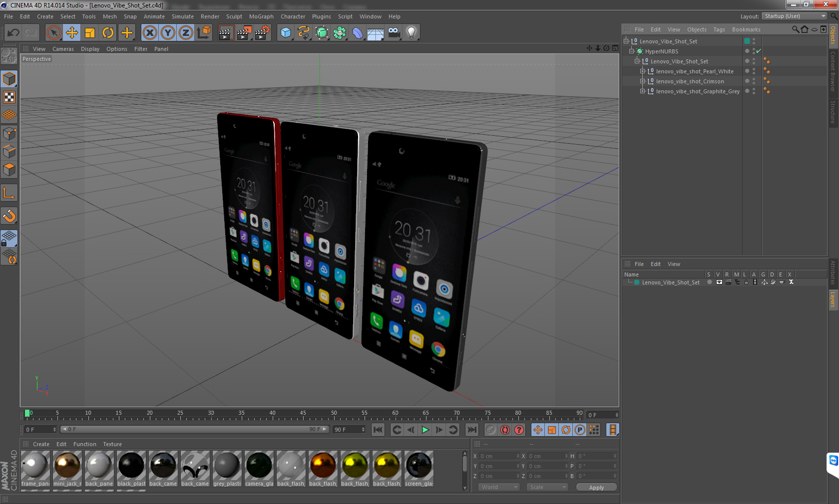
Task: Select the Rotate tool
Action: coord(108,33)
